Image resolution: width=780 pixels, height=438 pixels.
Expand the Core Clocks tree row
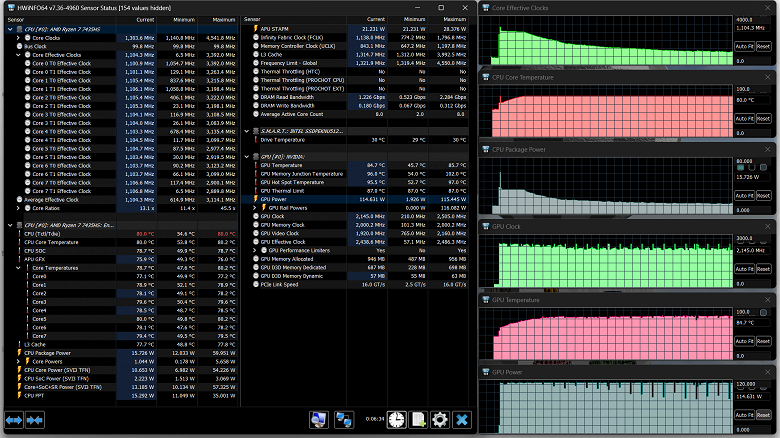pyautogui.click(x=18, y=38)
